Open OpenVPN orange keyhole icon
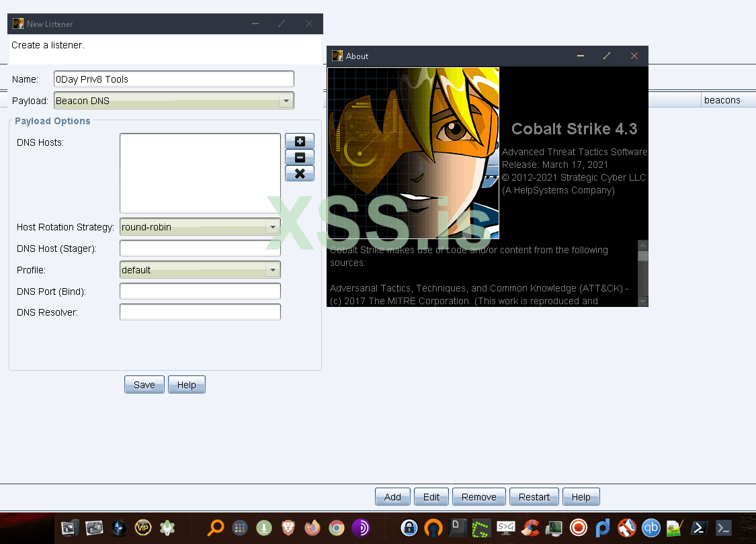Screen dimensions: 756x544 433,528
